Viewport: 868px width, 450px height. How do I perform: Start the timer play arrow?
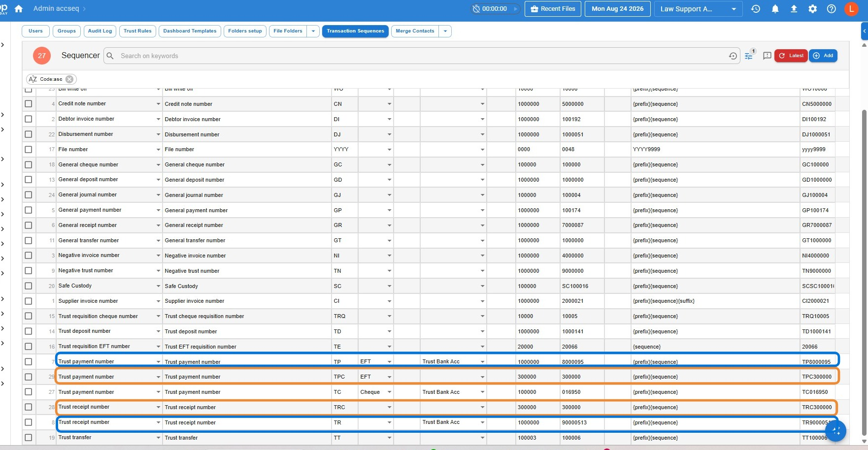[515, 9]
